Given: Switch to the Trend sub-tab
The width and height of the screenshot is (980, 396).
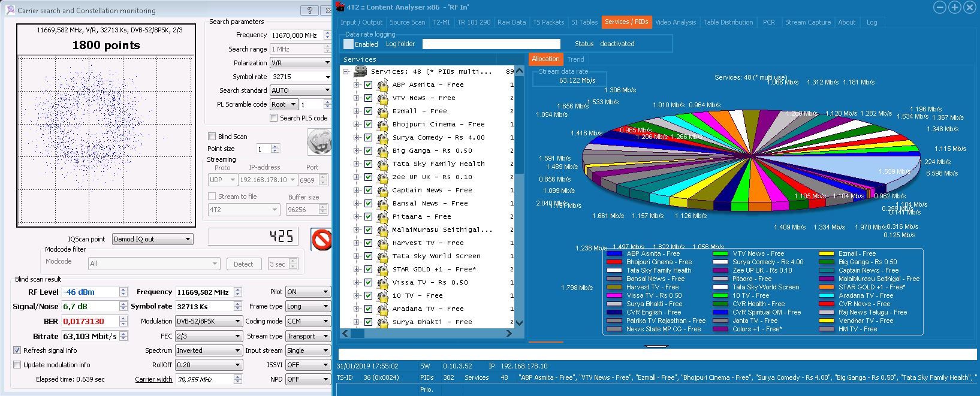Looking at the screenshot, I should tap(576, 59).
